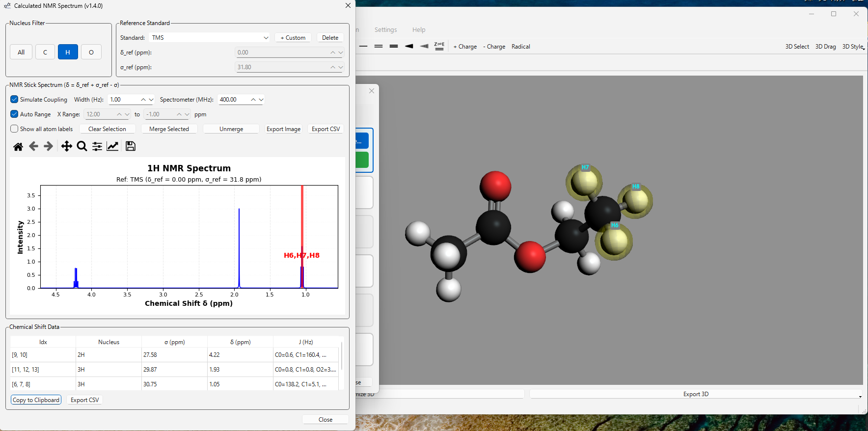The width and height of the screenshot is (868, 431).
Task: Close the NMR dialog with Close button
Action: [x=325, y=420]
